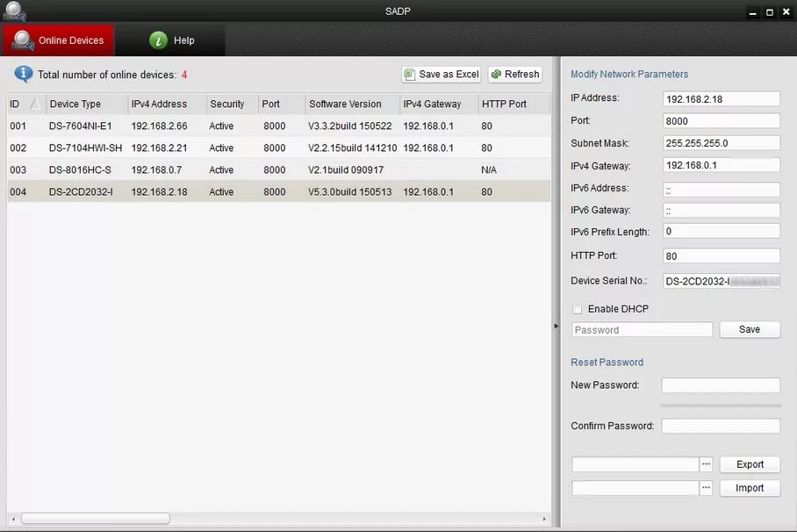Click the Save button
Image resolution: width=797 pixels, height=532 pixels.
pyautogui.click(x=750, y=329)
